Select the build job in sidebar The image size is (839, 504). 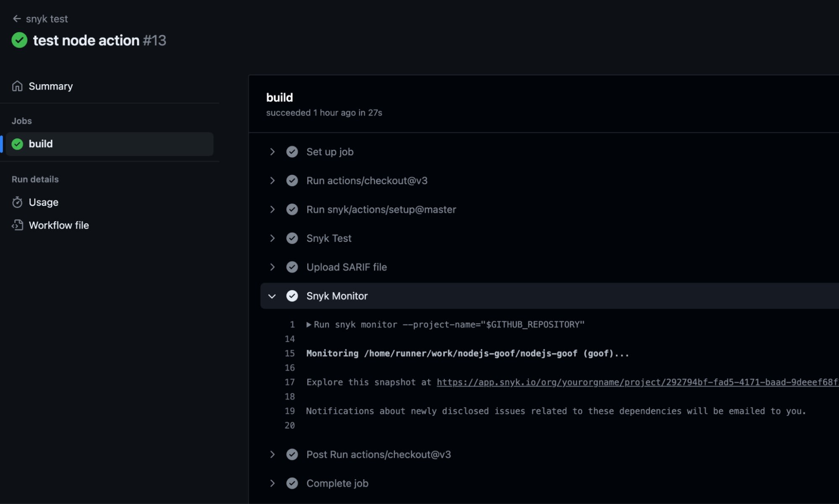(110, 144)
